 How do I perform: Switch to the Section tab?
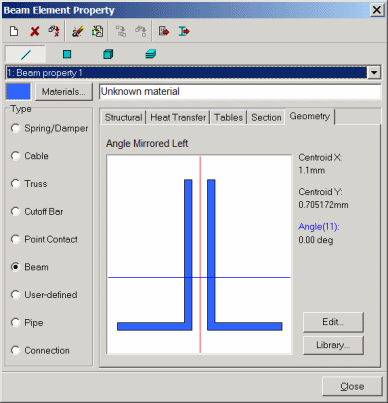point(266,117)
